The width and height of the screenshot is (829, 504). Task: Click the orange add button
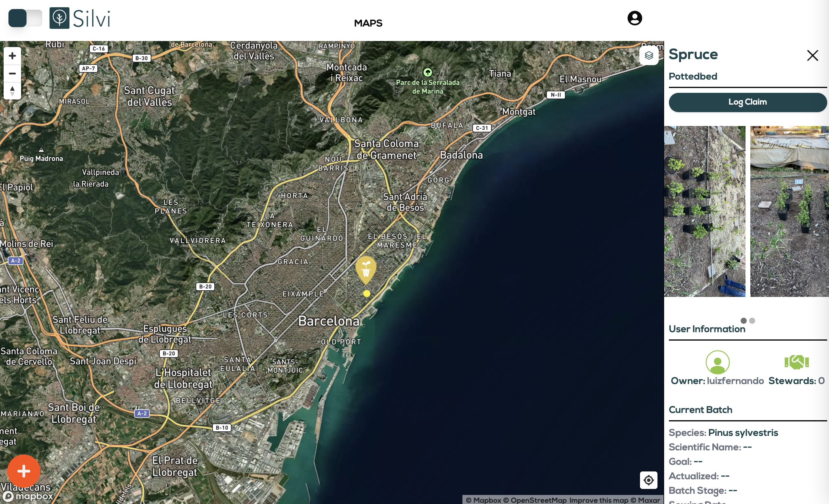point(24,471)
